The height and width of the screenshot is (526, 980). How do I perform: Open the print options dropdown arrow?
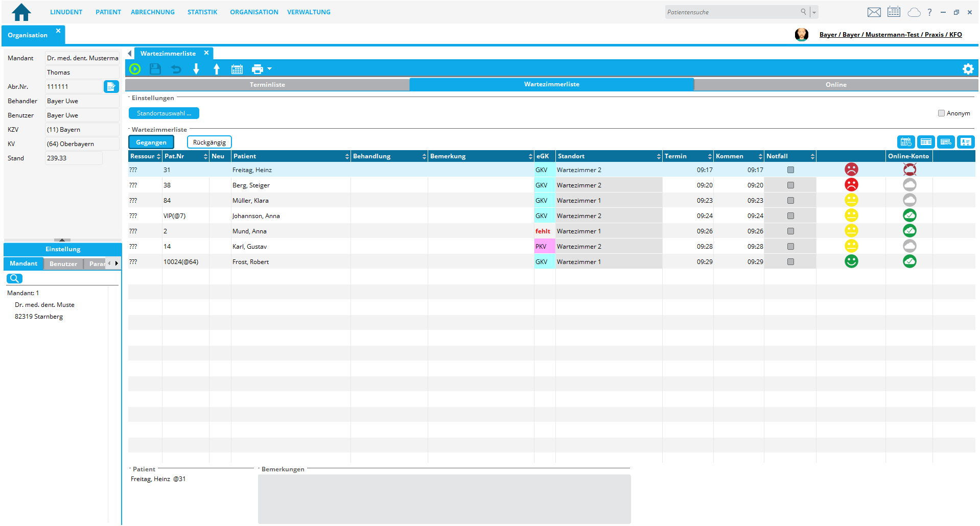(x=270, y=69)
